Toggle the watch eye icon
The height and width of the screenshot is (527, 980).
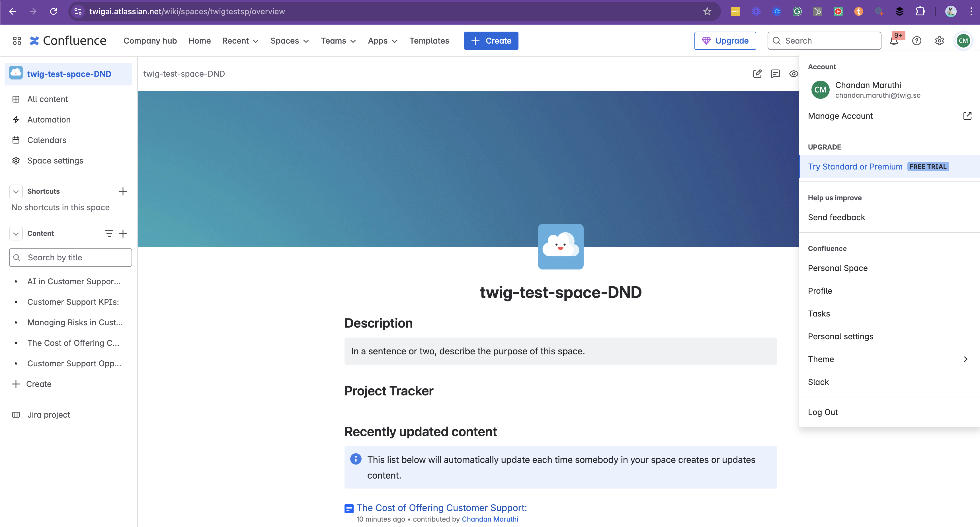point(793,74)
